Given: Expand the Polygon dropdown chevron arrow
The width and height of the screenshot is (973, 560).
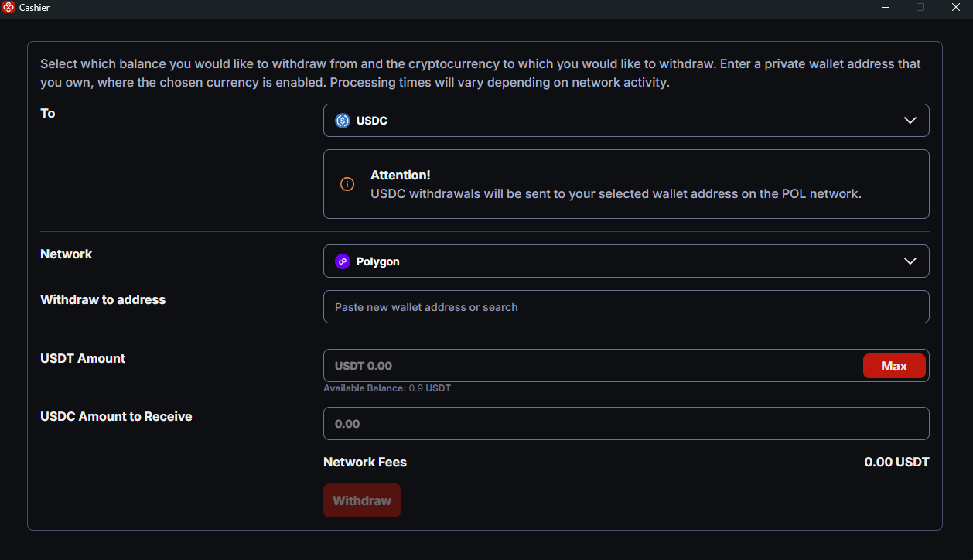Looking at the screenshot, I should [x=910, y=261].
